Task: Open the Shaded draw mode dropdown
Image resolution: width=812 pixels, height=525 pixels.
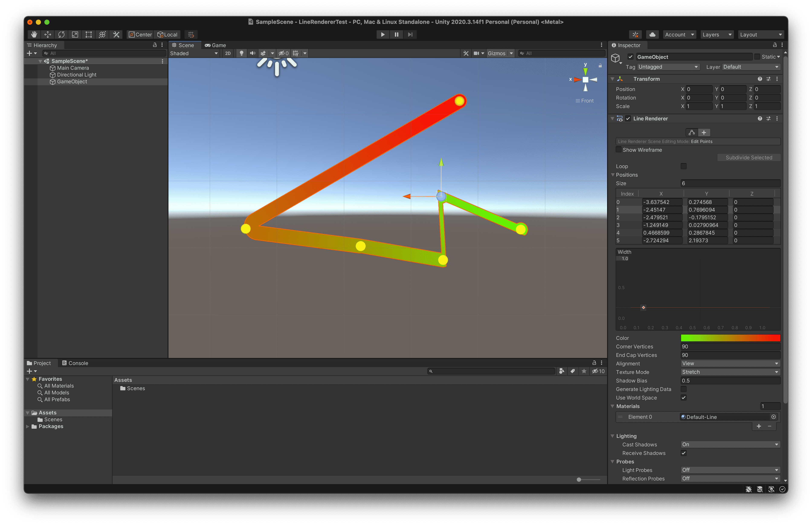Action: [194, 53]
